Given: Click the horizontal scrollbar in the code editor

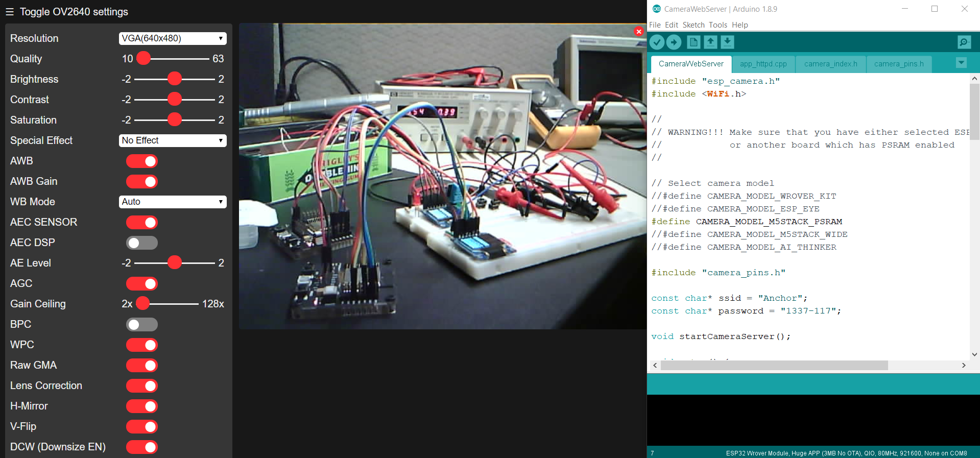Looking at the screenshot, I should click(774, 366).
